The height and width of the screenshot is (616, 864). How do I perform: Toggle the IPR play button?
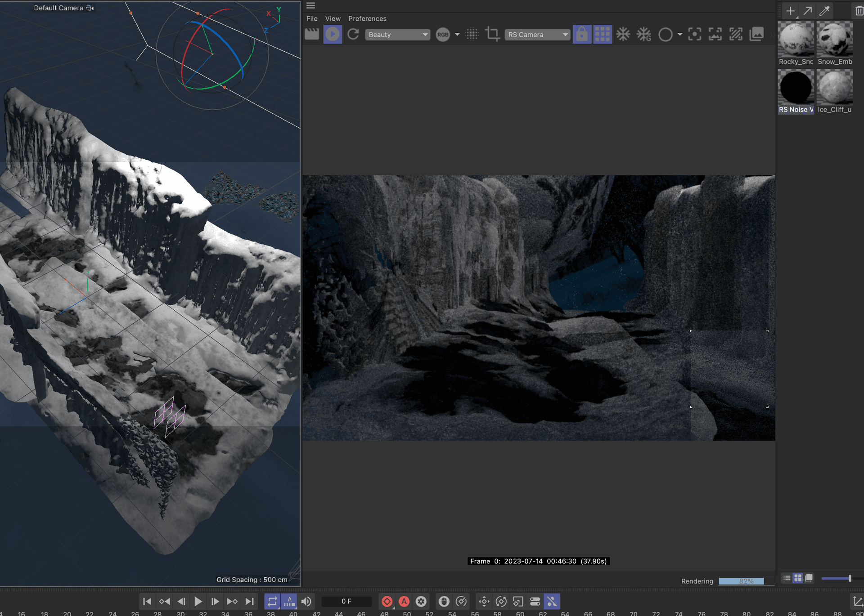click(333, 34)
